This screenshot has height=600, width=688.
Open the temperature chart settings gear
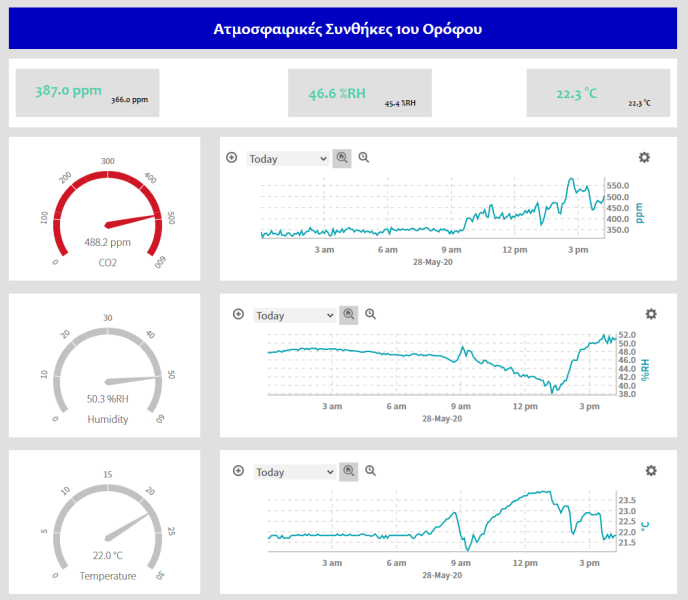click(x=651, y=471)
